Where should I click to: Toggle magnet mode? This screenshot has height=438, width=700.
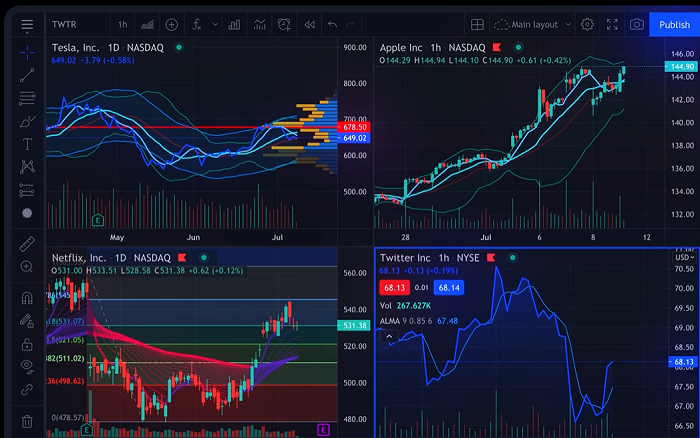click(27, 298)
